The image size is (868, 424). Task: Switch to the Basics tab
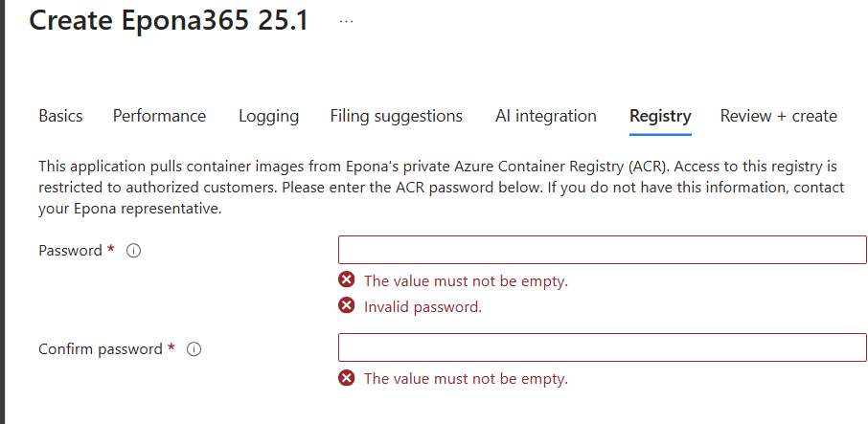click(x=60, y=116)
